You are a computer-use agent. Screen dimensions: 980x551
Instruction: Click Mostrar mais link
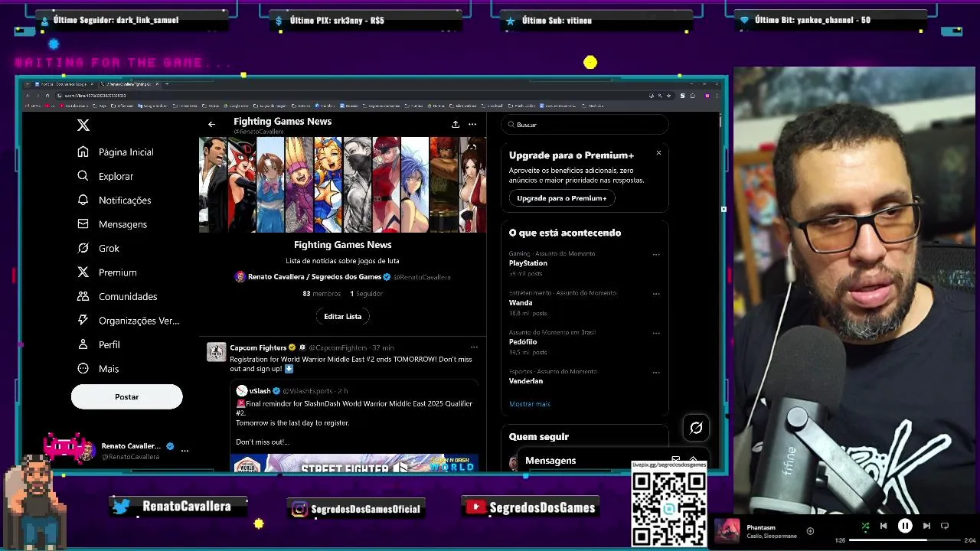530,404
